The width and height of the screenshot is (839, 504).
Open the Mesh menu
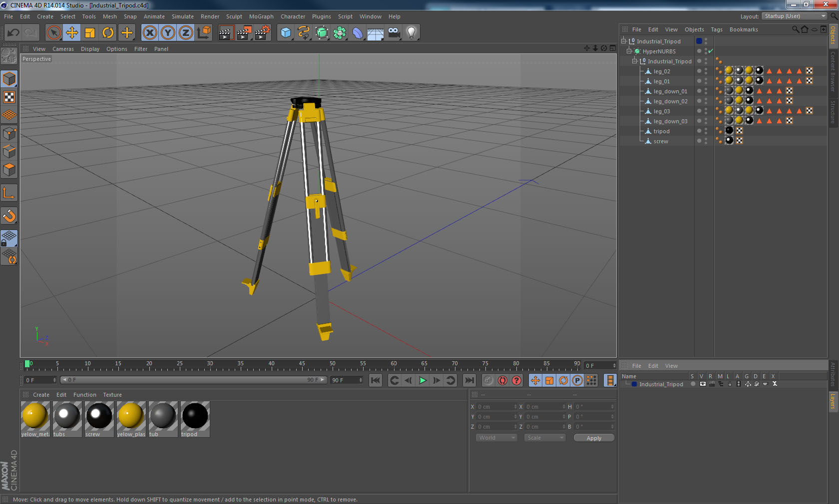(110, 16)
